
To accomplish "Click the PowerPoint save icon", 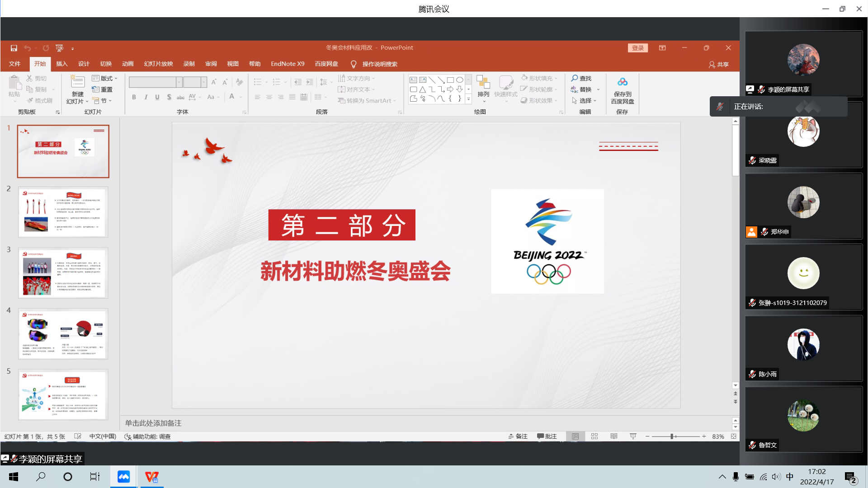I will (14, 48).
